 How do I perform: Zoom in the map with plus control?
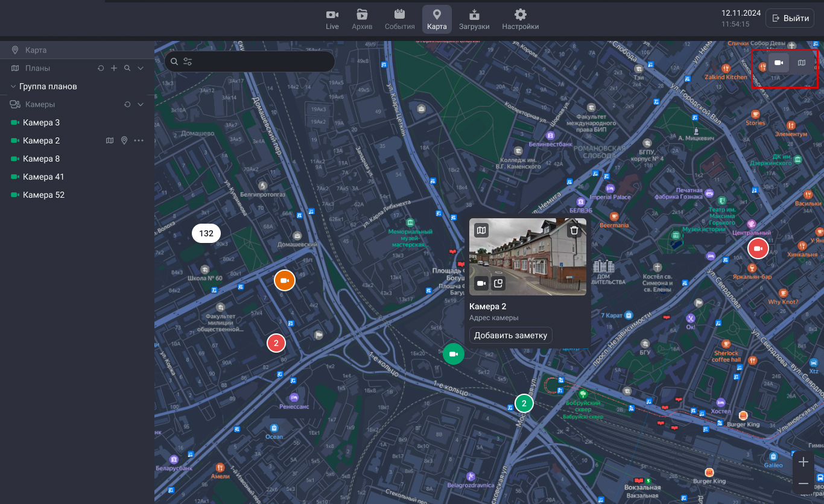click(x=803, y=462)
